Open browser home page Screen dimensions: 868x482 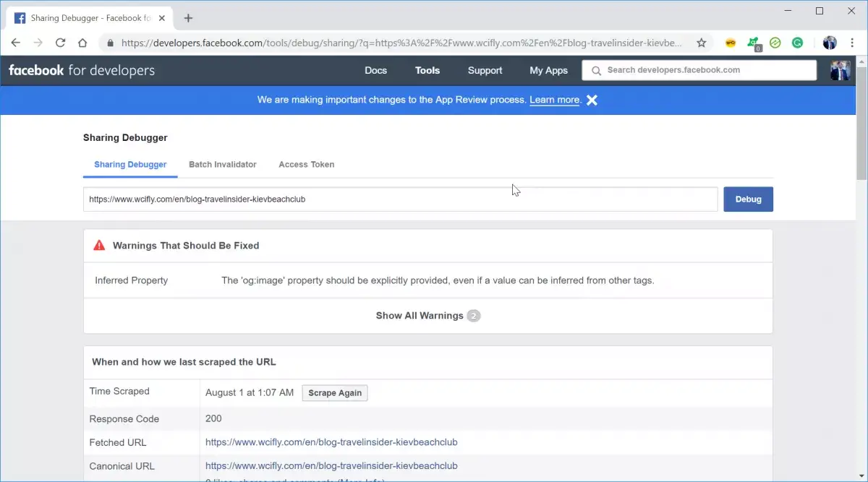pyautogui.click(x=82, y=43)
